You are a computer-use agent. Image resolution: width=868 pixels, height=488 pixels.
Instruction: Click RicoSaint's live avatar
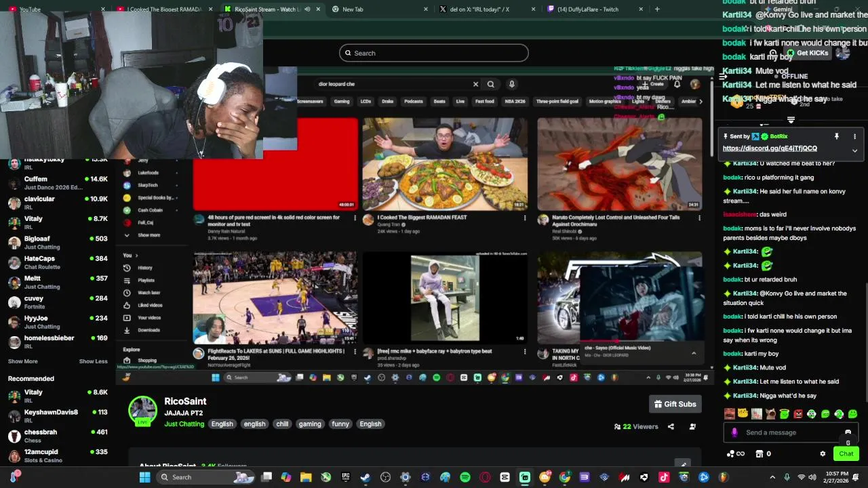tap(143, 410)
